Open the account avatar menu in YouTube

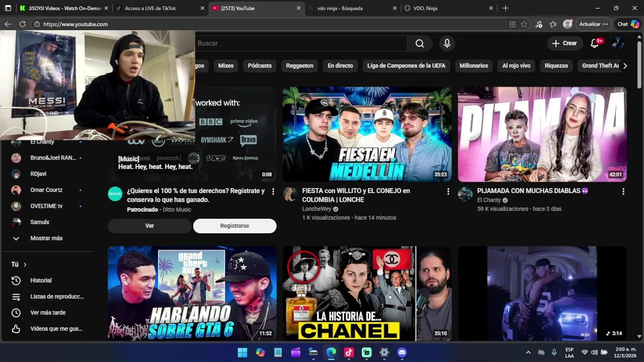(618, 43)
